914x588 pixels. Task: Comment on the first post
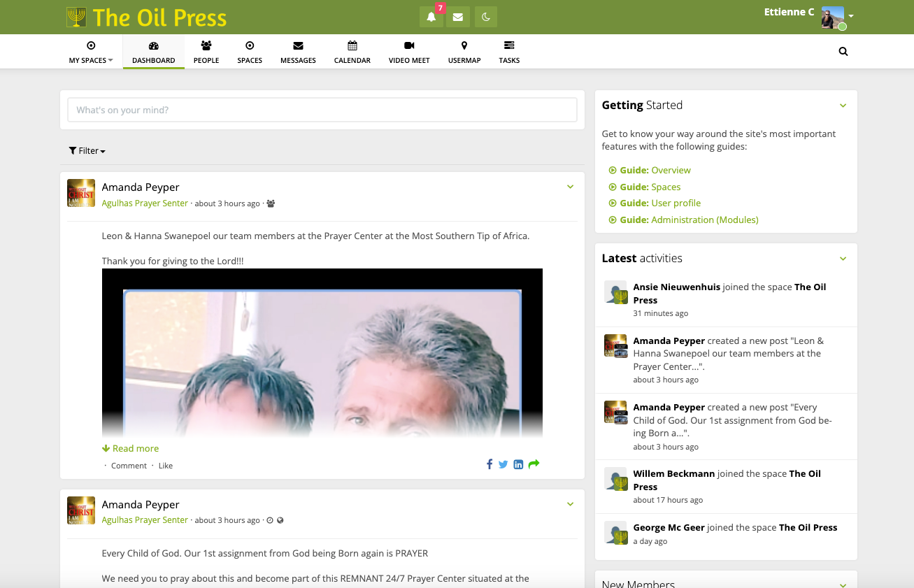tap(129, 466)
